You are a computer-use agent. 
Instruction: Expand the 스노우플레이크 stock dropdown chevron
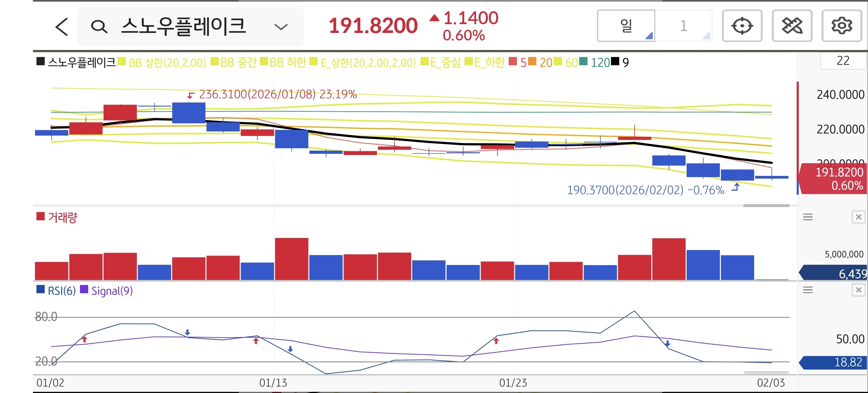(x=281, y=27)
